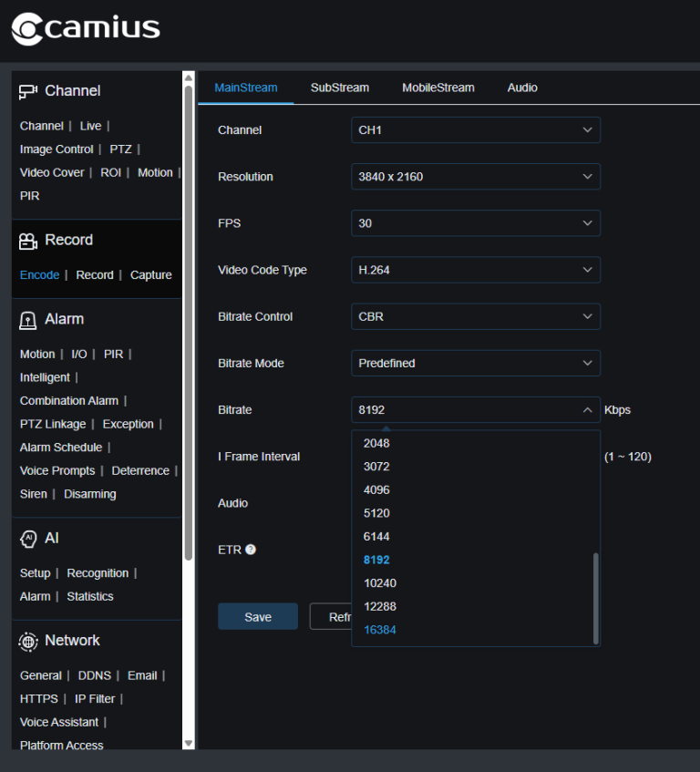Open Network General link
Image resolution: width=700 pixels, height=772 pixels.
(41, 676)
